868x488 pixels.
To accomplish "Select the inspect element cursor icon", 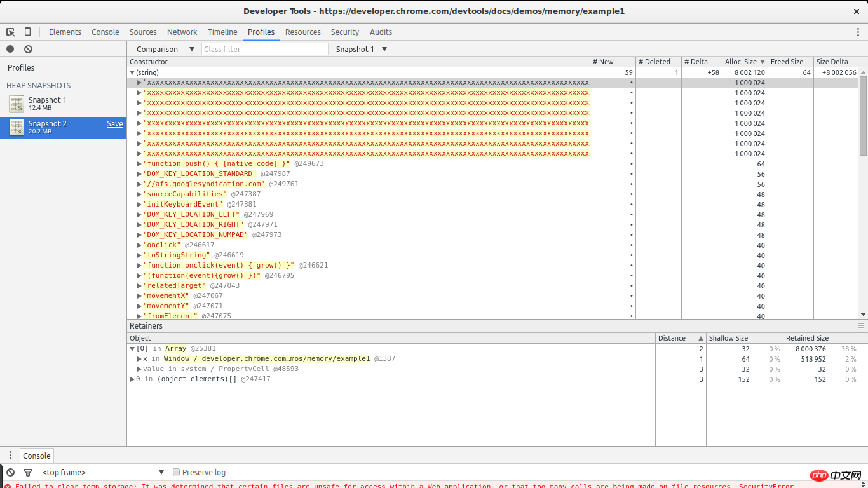I will click(x=11, y=32).
